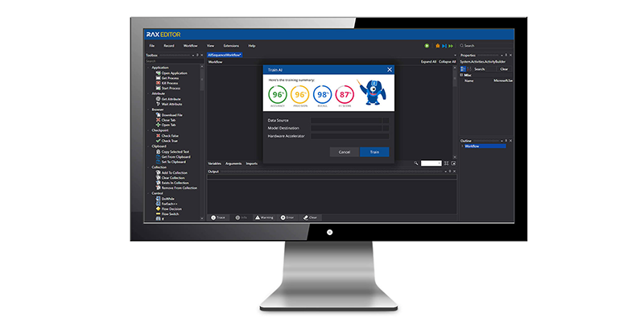Click the green Open Tab activity icon
The width and height of the screenshot is (644, 322).
[158, 125]
